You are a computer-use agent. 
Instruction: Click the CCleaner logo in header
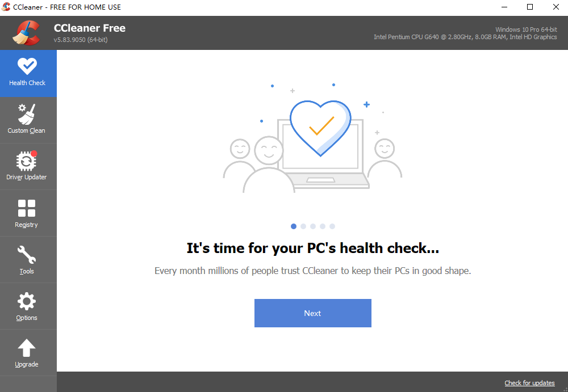[x=26, y=33]
